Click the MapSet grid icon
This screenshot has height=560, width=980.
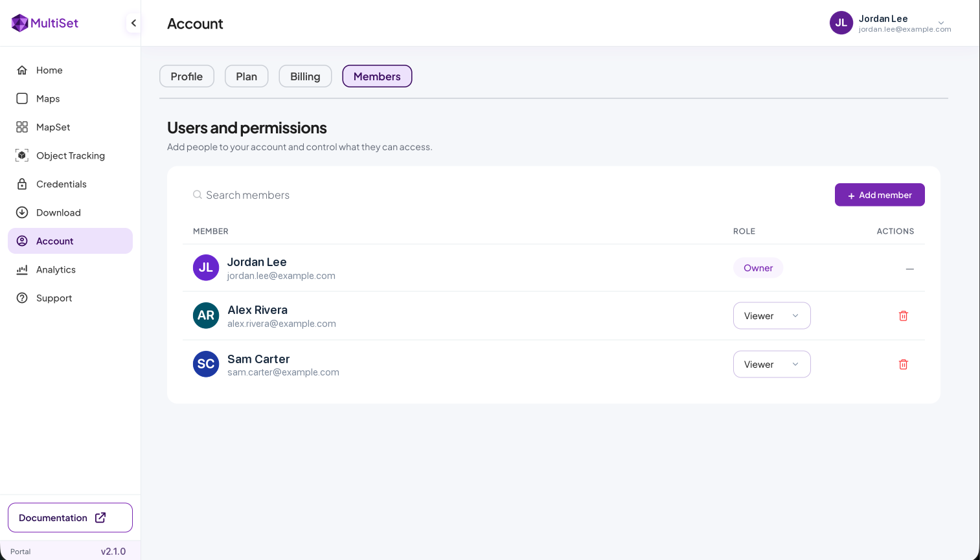[22, 127]
